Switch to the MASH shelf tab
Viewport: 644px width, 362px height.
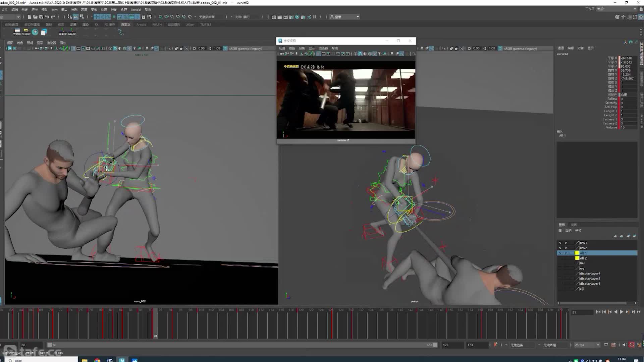[157, 24]
